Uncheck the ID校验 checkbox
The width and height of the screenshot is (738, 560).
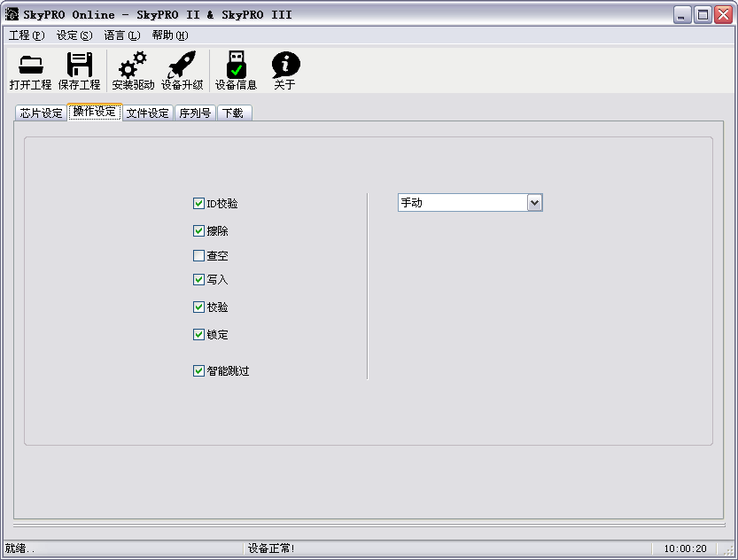198,203
